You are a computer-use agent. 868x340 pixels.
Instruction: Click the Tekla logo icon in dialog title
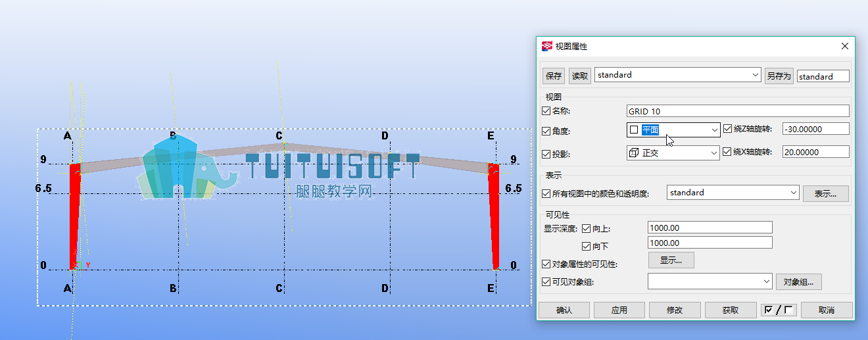tap(547, 46)
